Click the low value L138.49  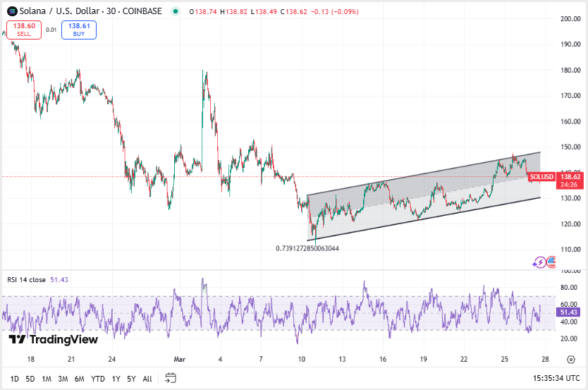coord(264,11)
